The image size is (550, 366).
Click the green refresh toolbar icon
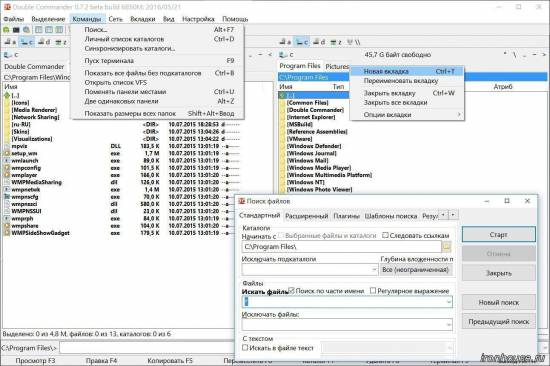(x=6, y=30)
